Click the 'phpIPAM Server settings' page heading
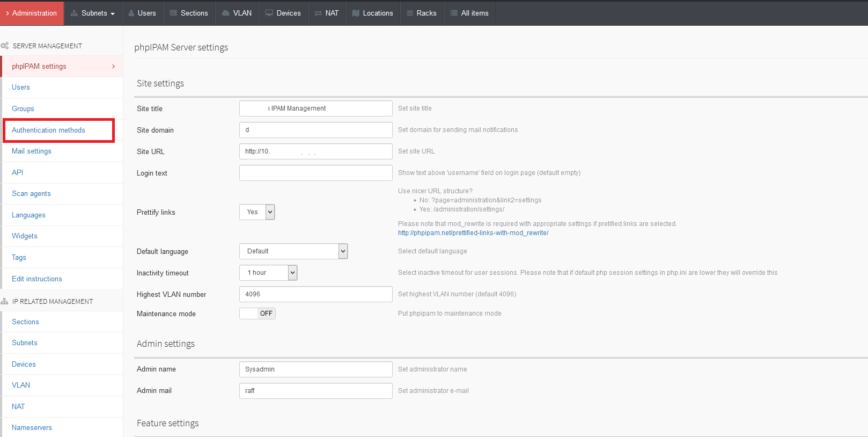The image size is (868, 437). click(x=181, y=47)
